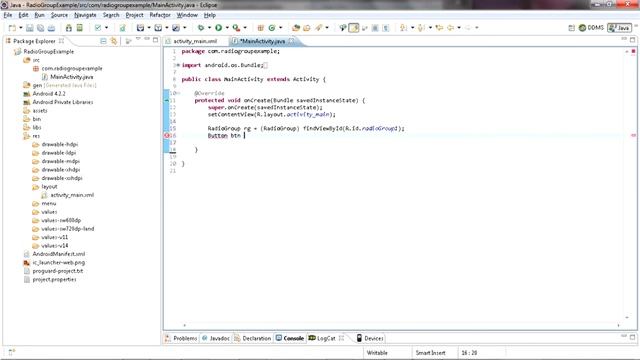Image resolution: width=640 pixels, height=360 pixels.
Task: Click the Open Perspective icon
Action: click(571, 28)
